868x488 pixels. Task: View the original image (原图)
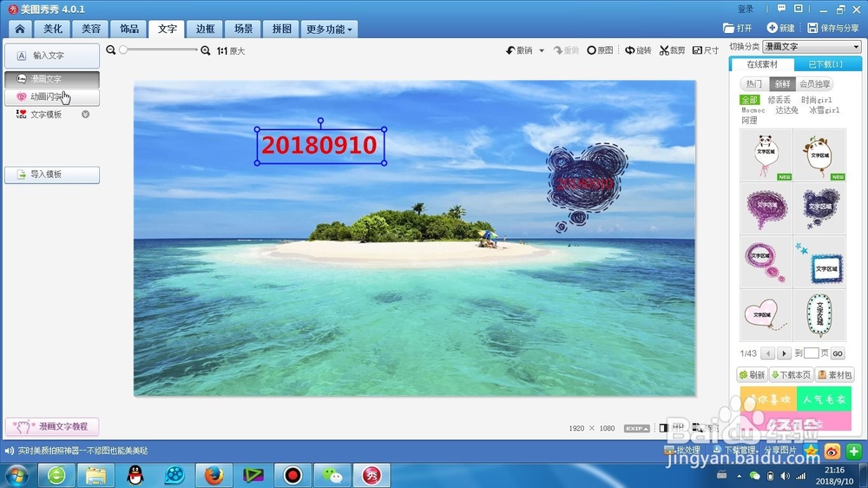[x=600, y=50]
